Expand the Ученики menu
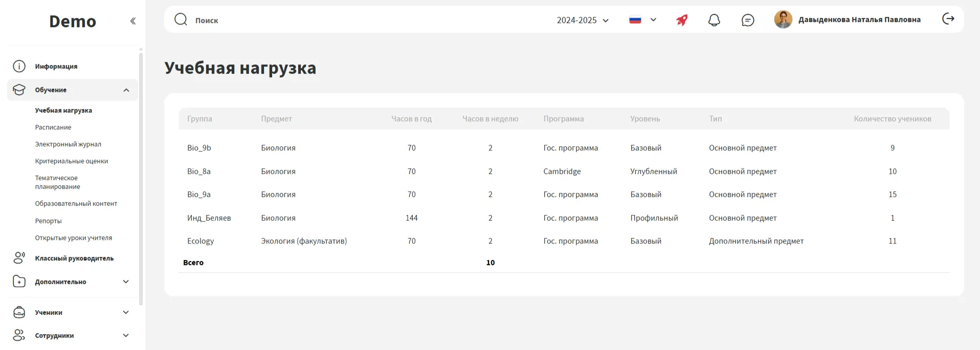This screenshot has height=350, width=980. (126, 312)
